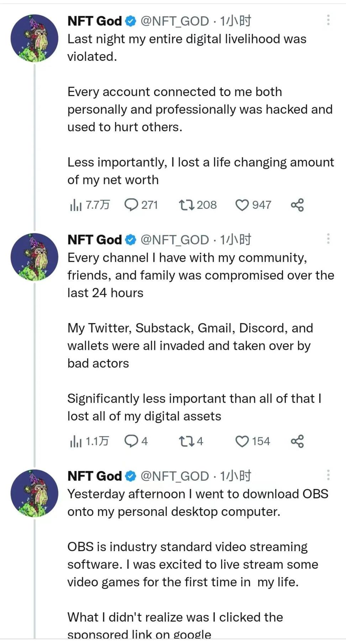Share the first tweet about digital livelihood
This screenshot has height=644, width=346.
(297, 205)
